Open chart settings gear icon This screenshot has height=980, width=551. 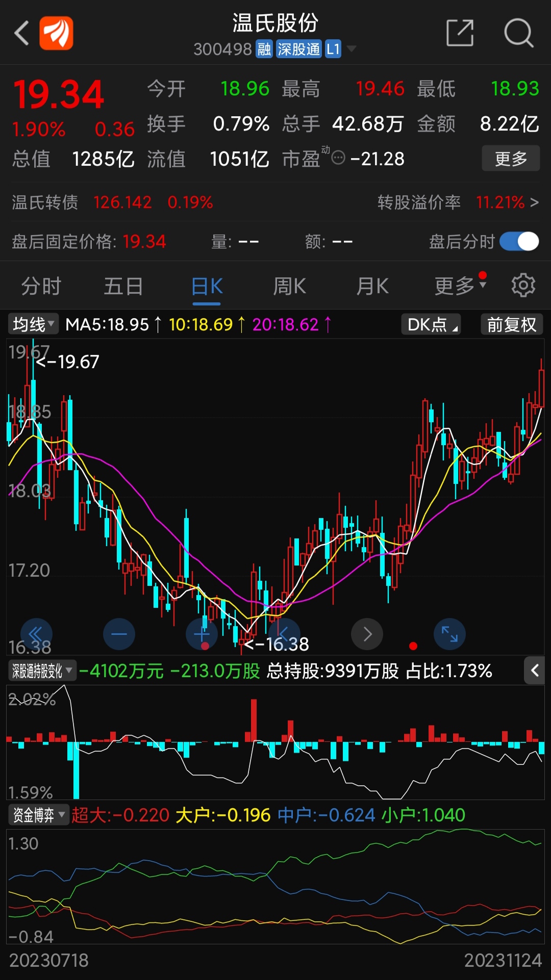(x=523, y=285)
